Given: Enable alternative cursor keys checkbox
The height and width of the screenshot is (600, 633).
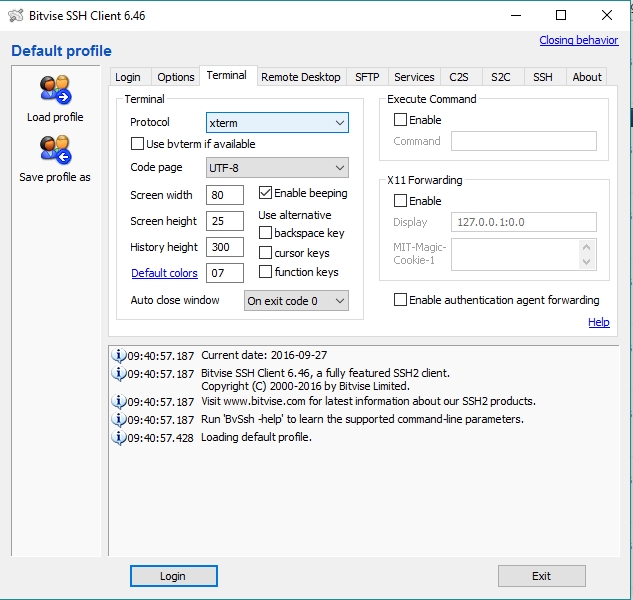Looking at the screenshot, I should [265, 252].
